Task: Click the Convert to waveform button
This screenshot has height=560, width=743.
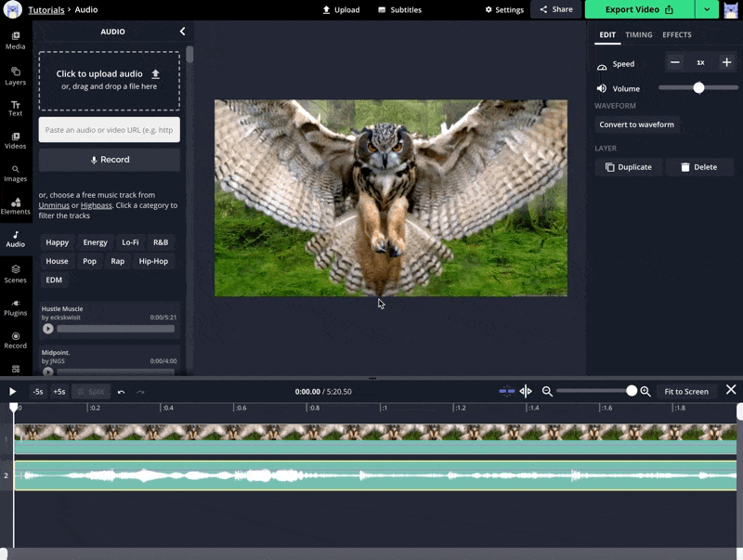Action: 637,124
